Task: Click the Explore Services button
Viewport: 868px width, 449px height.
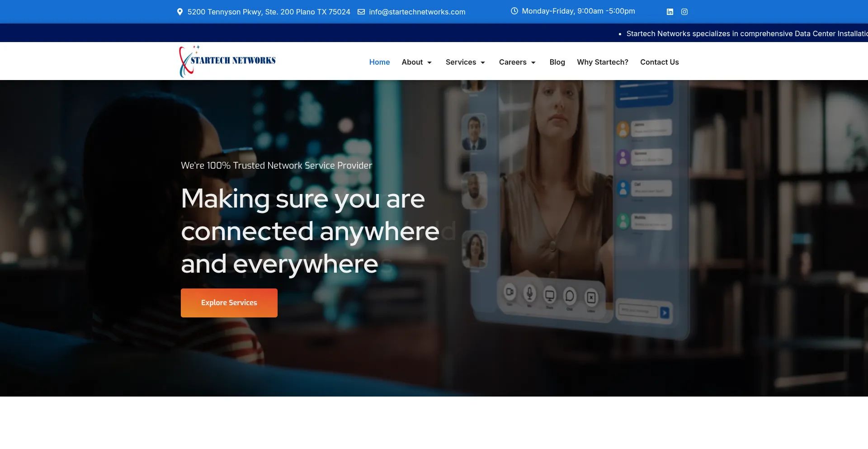Action: click(229, 302)
